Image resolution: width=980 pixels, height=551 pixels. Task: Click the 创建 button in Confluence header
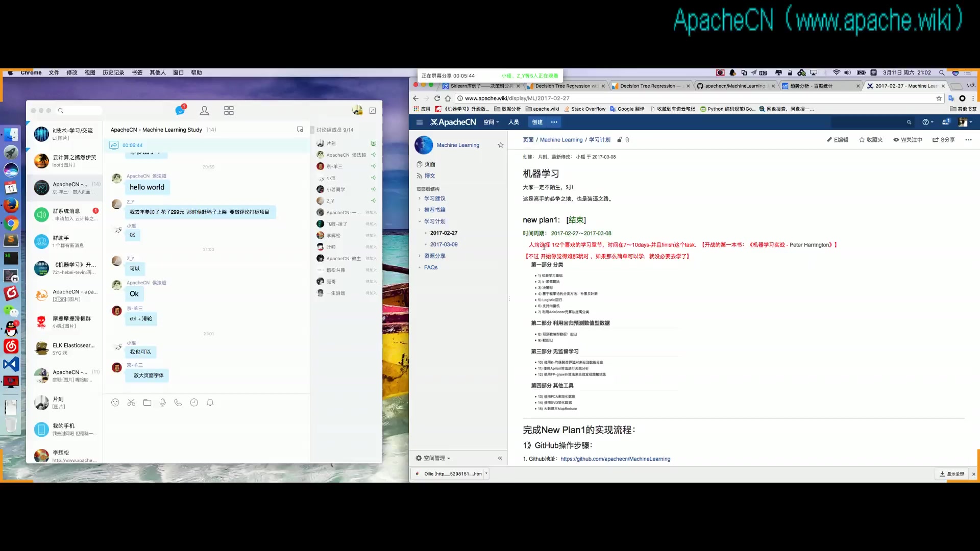(x=537, y=122)
